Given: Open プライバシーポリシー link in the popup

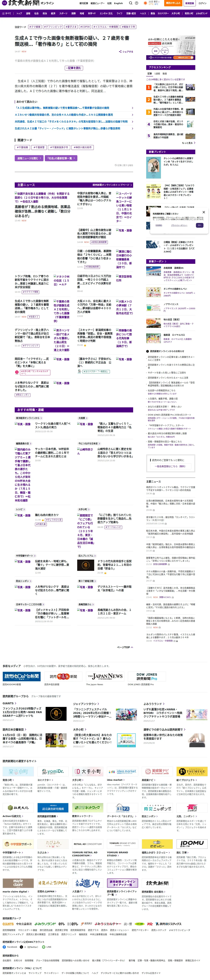Looking at the screenshot, I should [x=179, y=225].
